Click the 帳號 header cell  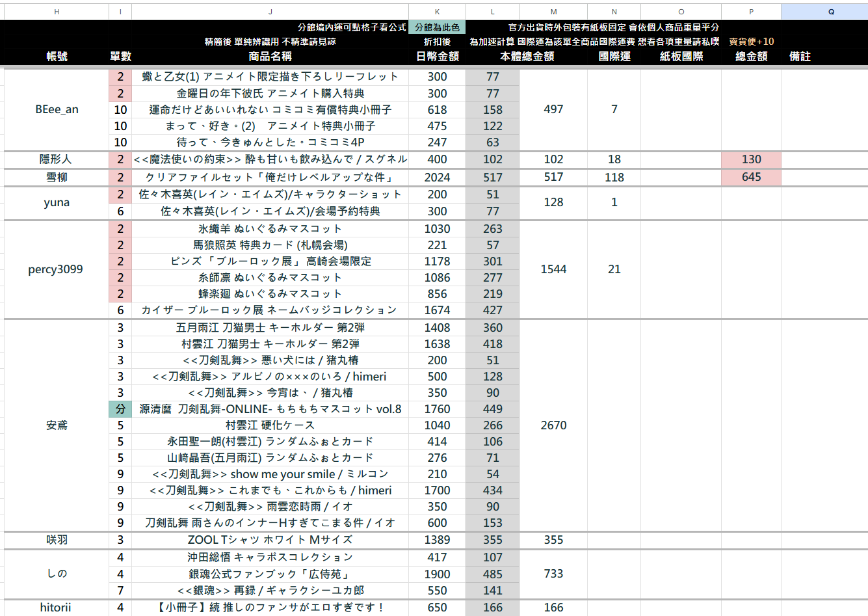coord(57,57)
